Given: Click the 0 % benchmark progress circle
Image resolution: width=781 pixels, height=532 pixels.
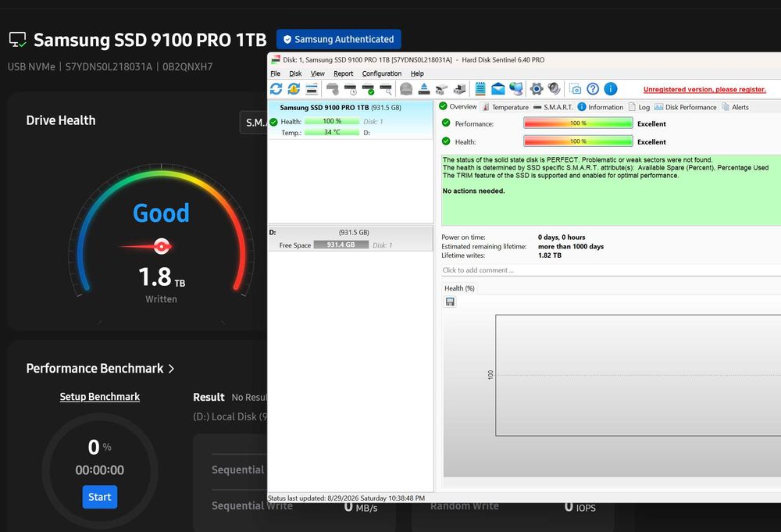Looking at the screenshot, I should pos(100,470).
